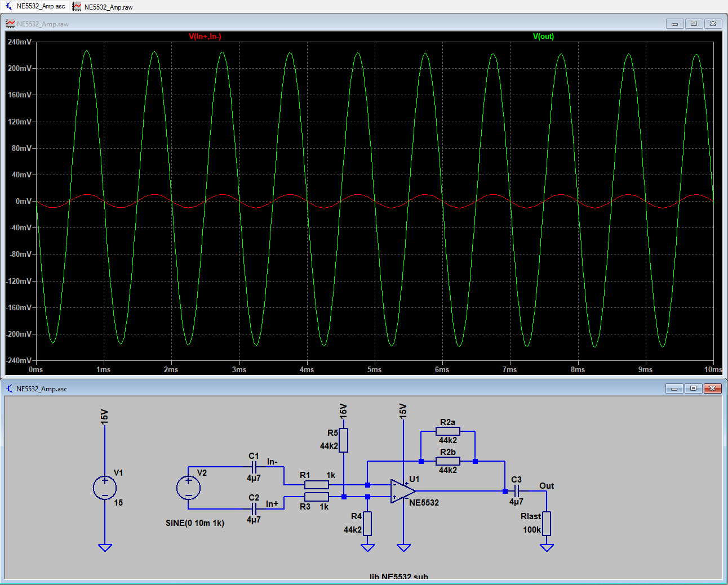This screenshot has width=728, height=585.
Task: Select feedback resistor R2a
Action: pos(448,431)
